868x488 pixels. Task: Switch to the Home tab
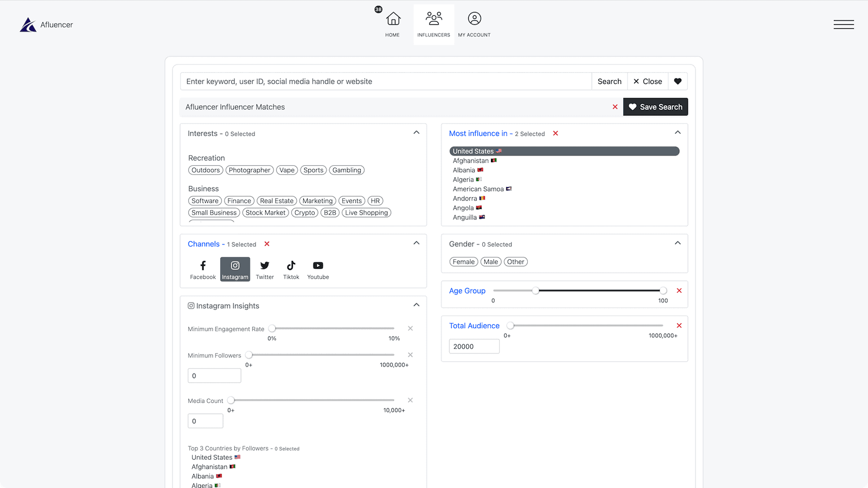click(x=392, y=23)
